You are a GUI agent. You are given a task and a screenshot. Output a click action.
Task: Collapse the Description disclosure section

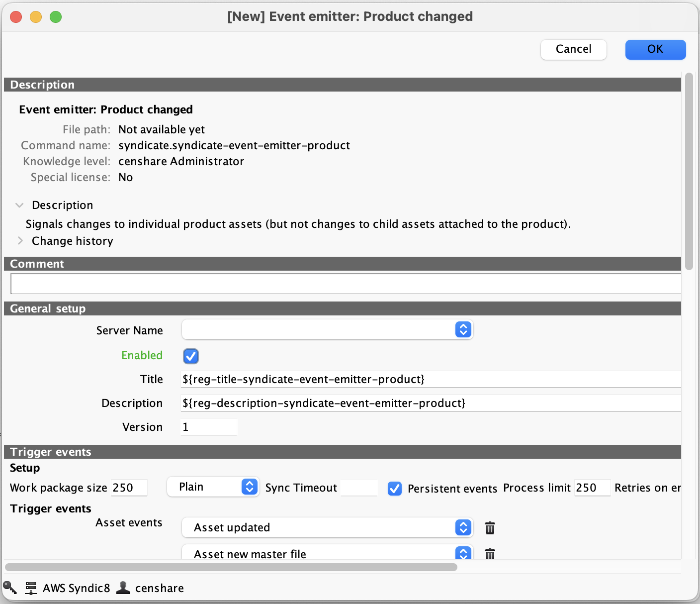pos(20,205)
